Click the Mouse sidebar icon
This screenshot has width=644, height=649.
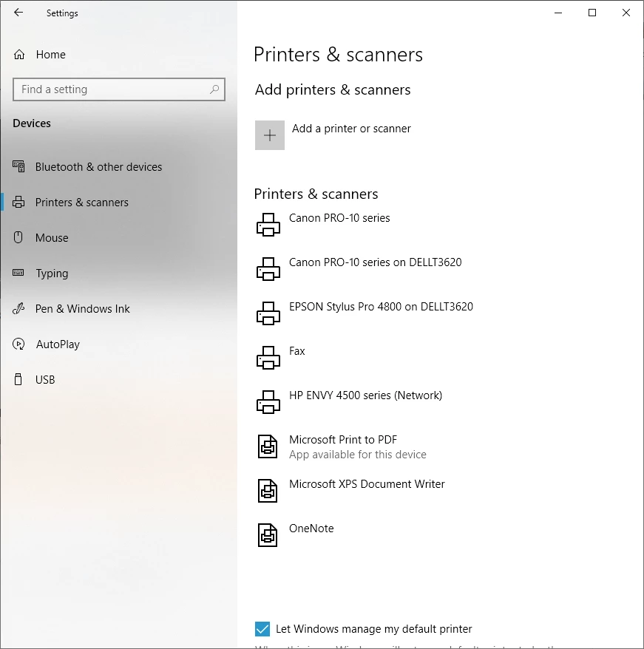click(18, 237)
